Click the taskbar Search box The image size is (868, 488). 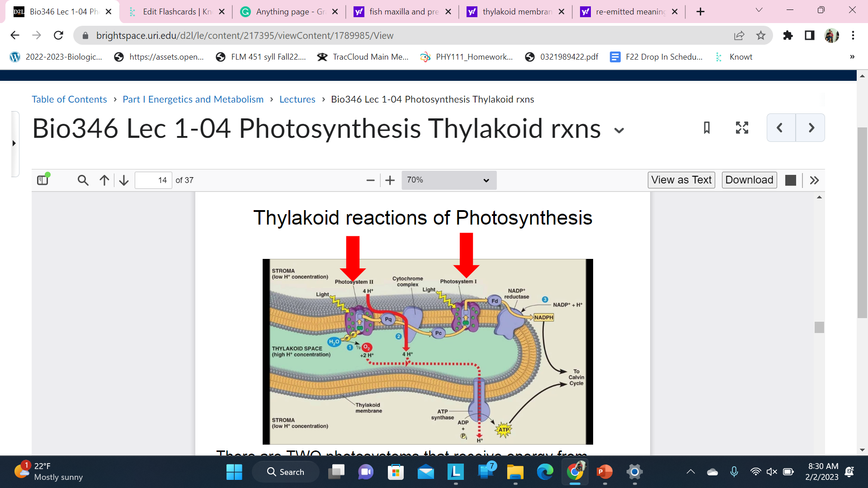286,472
